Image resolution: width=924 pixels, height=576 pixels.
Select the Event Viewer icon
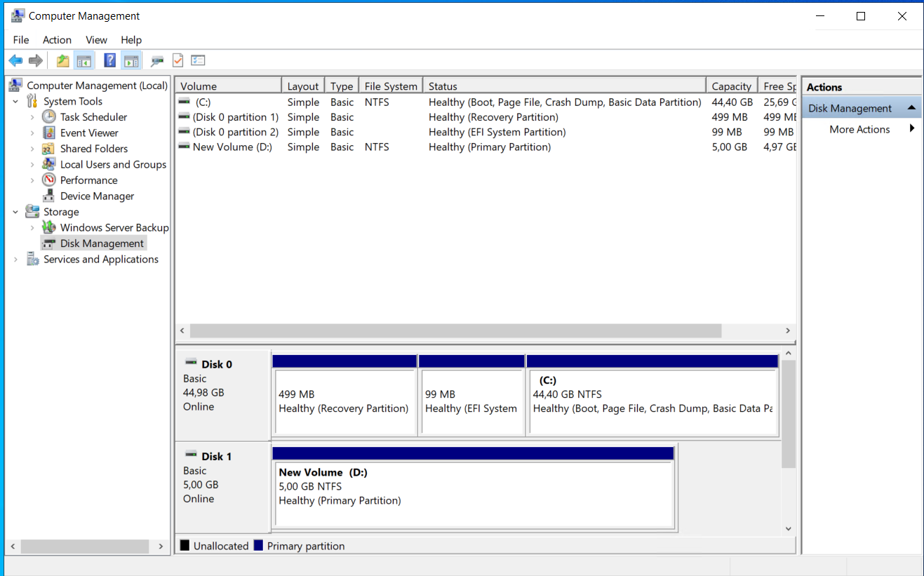tap(48, 133)
